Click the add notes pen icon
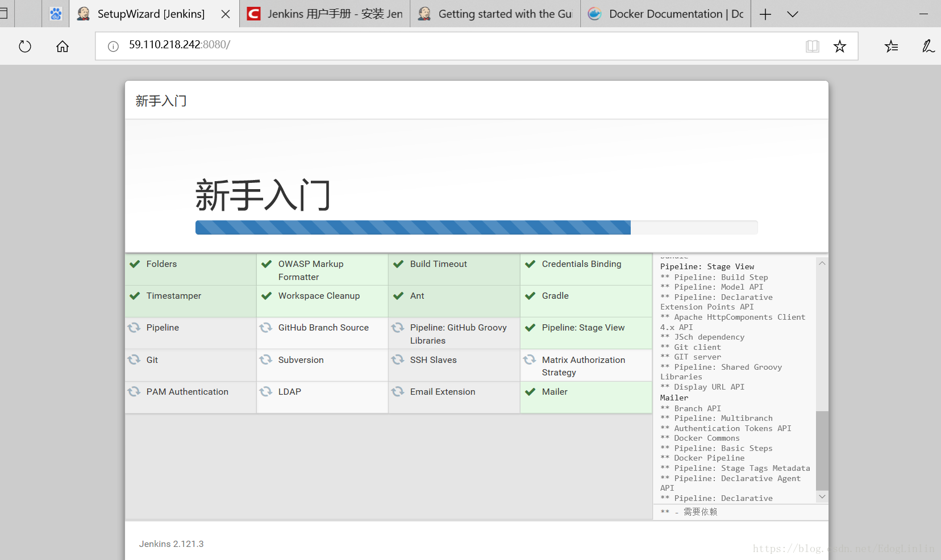Image resolution: width=941 pixels, height=560 pixels. coord(928,46)
